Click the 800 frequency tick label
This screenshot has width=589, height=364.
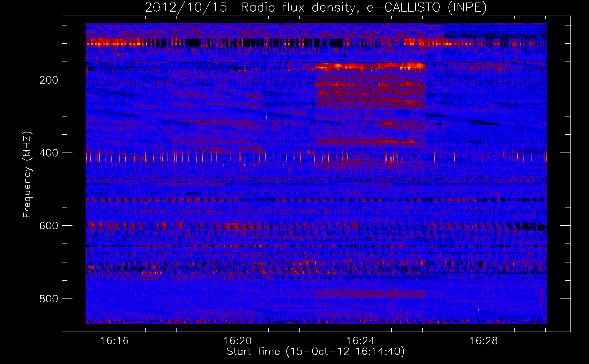tap(49, 299)
